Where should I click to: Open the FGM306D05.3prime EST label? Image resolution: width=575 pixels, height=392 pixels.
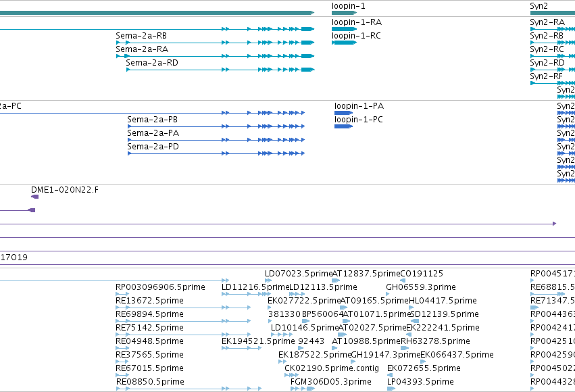click(x=331, y=383)
